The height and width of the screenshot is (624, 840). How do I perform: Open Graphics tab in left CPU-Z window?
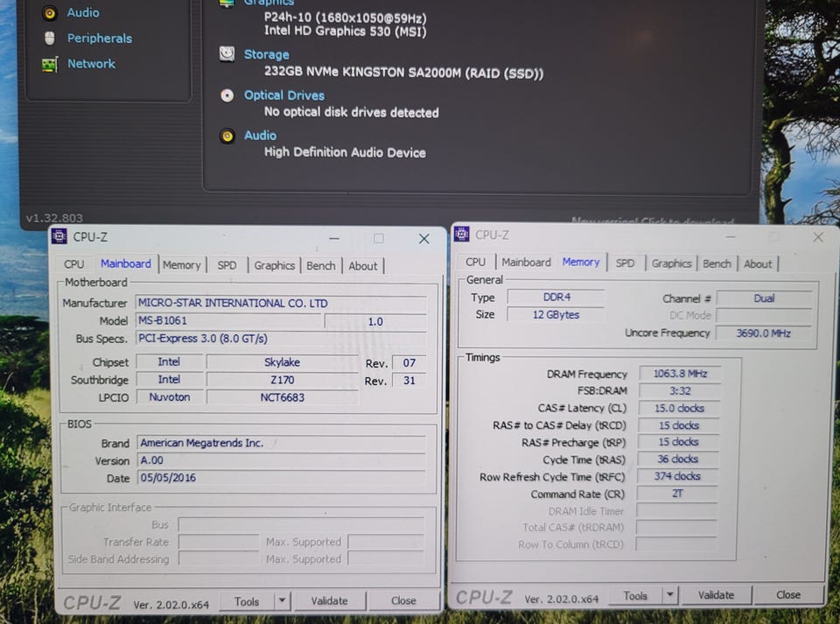click(x=274, y=266)
